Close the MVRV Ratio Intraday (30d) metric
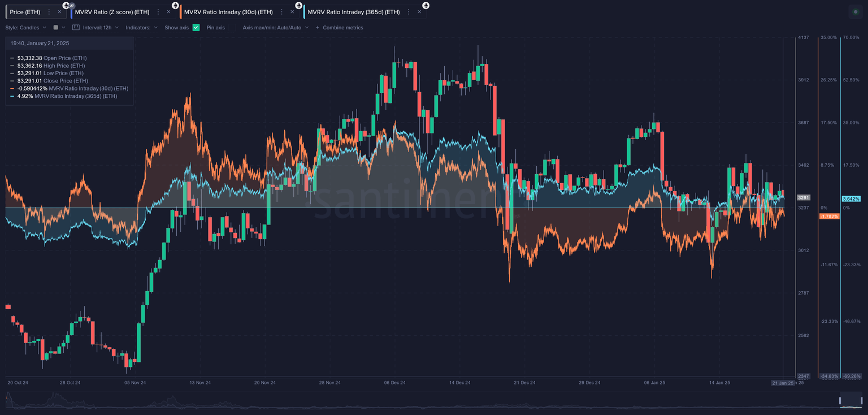Image resolution: width=868 pixels, height=415 pixels. 291,12
